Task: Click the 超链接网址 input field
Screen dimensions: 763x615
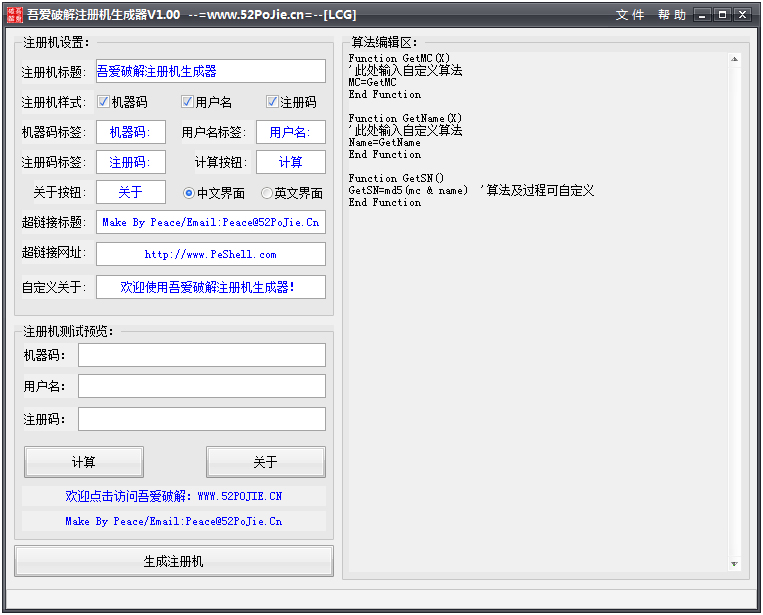Action: click(x=211, y=254)
